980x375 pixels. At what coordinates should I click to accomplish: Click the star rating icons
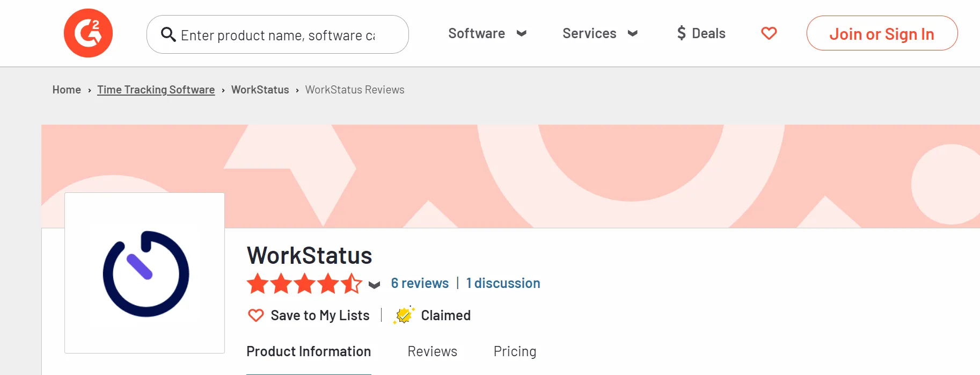[x=304, y=283]
